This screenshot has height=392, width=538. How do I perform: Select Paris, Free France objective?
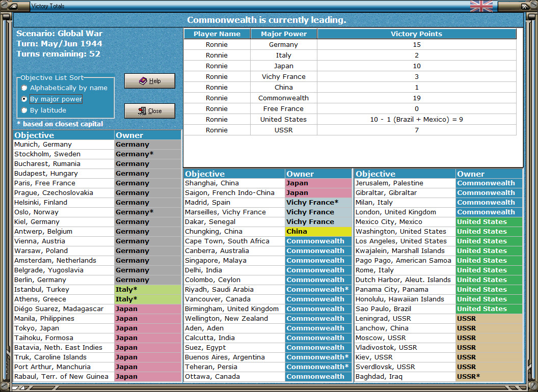click(x=64, y=183)
